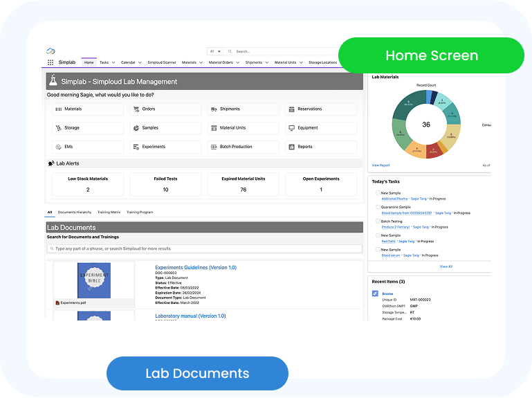The width and height of the screenshot is (532, 398).
Task: Open the All search scope dropdown
Action: 215,51
